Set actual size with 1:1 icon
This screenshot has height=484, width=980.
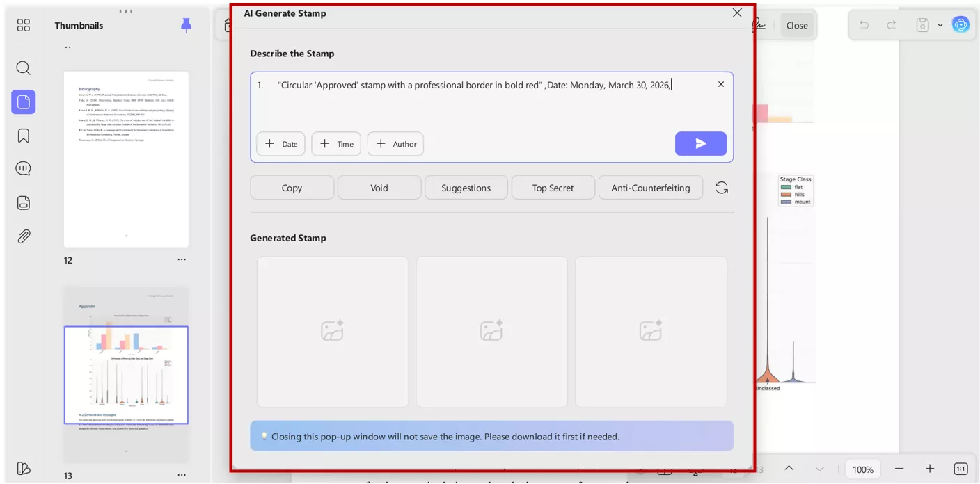coord(961,469)
